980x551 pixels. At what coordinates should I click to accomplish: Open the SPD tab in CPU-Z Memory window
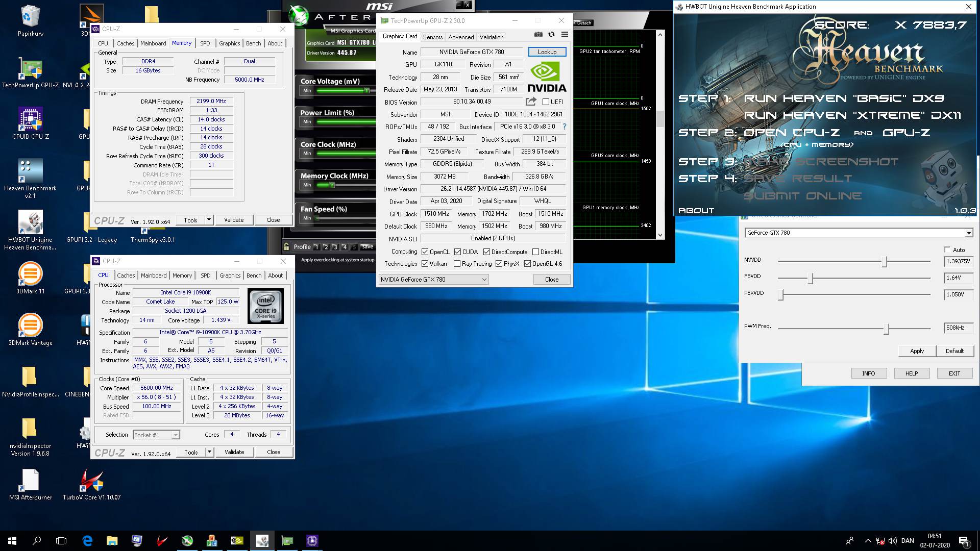pyautogui.click(x=205, y=43)
